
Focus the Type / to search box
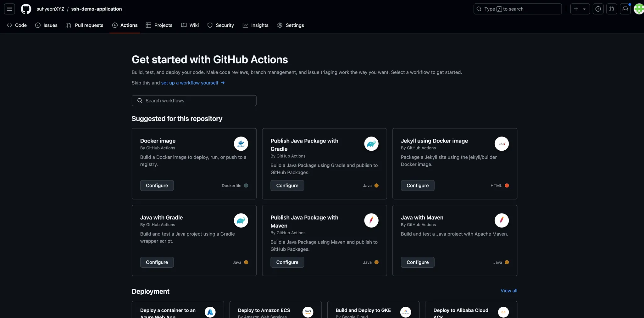(517, 9)
